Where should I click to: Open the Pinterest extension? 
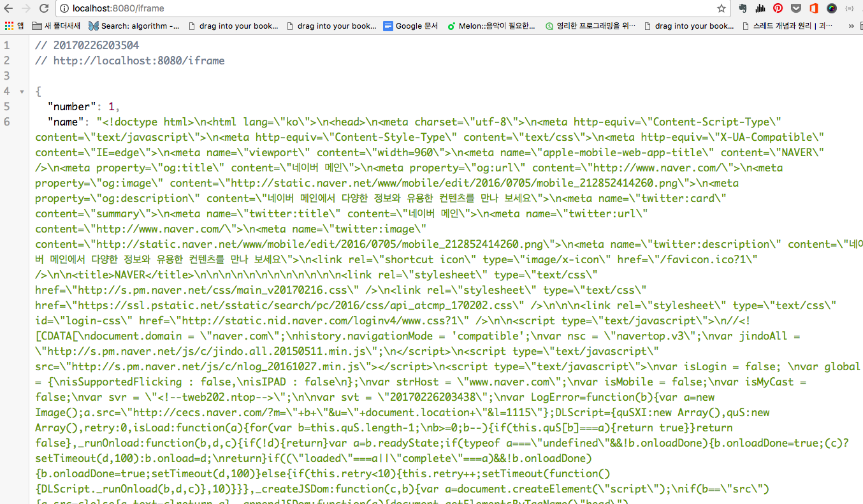[778, 9]
